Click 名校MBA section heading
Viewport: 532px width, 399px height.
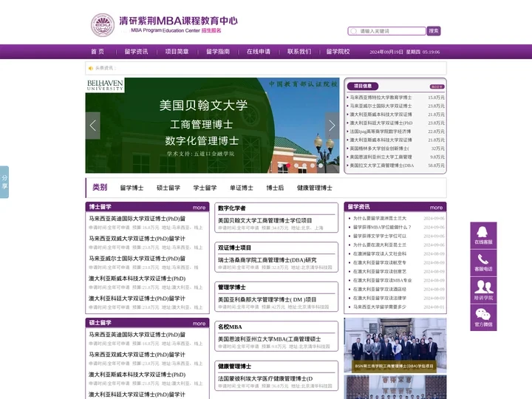click(x=230, y=327)
